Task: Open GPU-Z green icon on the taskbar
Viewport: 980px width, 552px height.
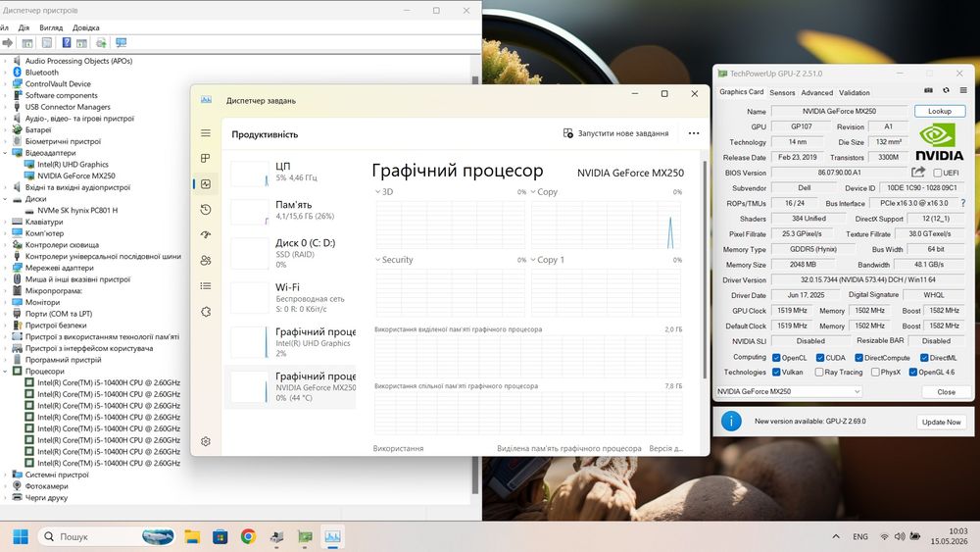Action: [x=305, y=536]
